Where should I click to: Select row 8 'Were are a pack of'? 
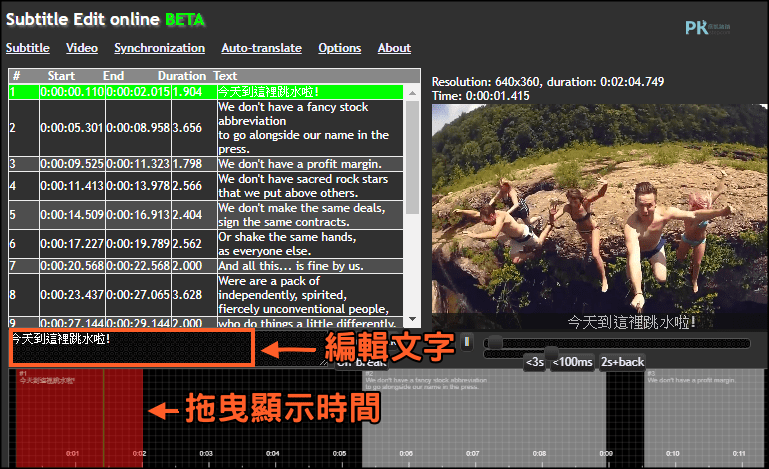[x=206, y=295]
